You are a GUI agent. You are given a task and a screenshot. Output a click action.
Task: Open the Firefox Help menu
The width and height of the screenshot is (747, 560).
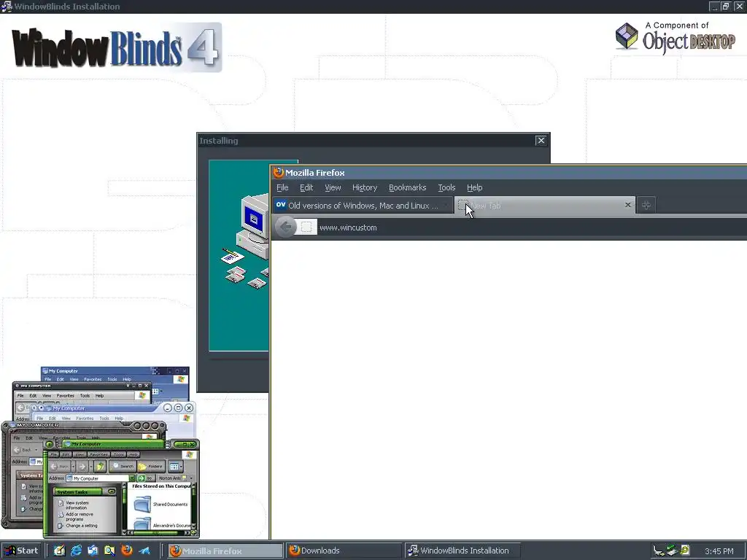point(474,187)
